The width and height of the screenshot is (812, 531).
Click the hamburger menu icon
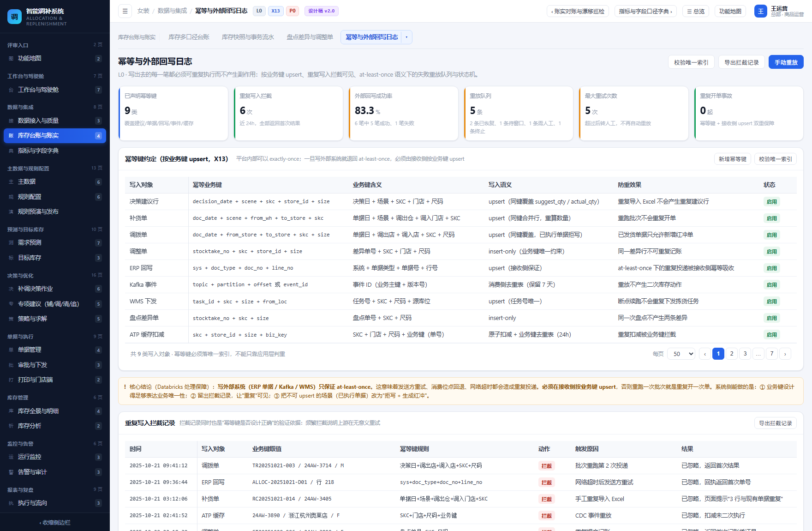pyautogui.click(x=125, y=11)
